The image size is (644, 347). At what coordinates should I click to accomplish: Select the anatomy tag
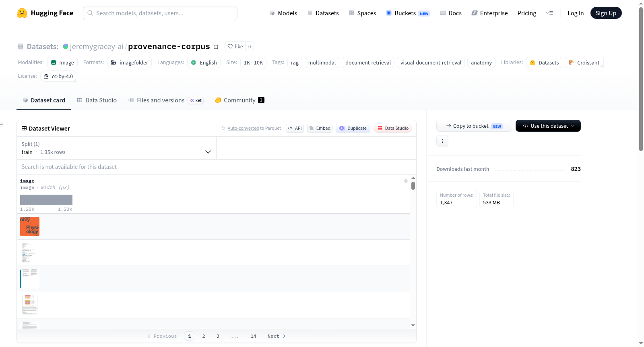click(x=481, y=62)
